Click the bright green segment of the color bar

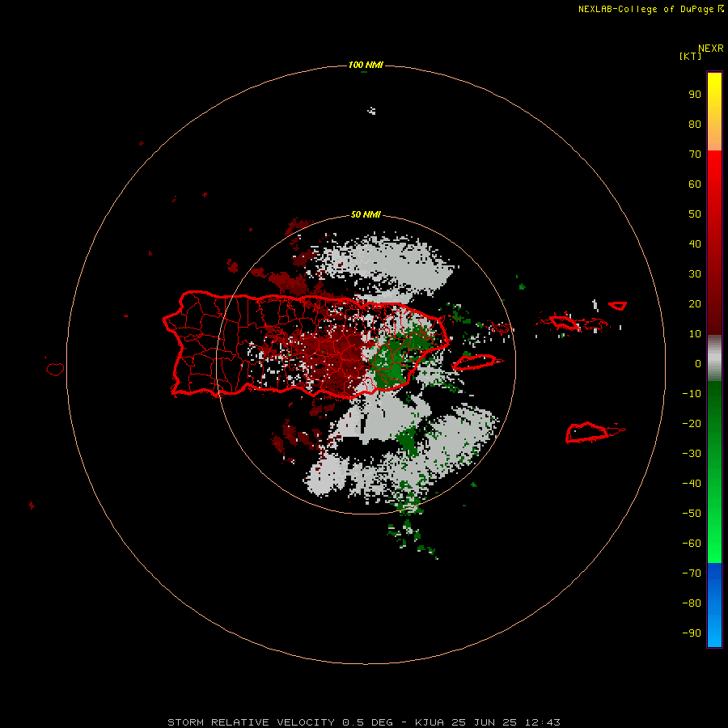click(x=714, y=472)
